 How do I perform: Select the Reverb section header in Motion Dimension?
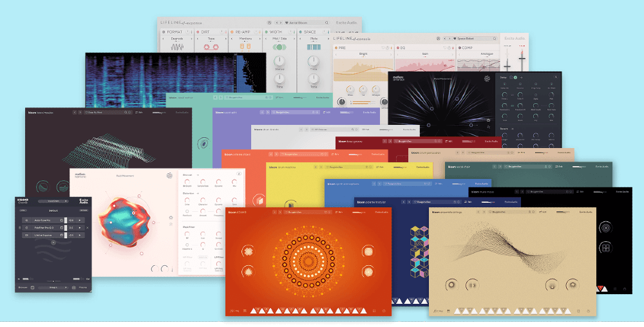(x=504, y=129)
